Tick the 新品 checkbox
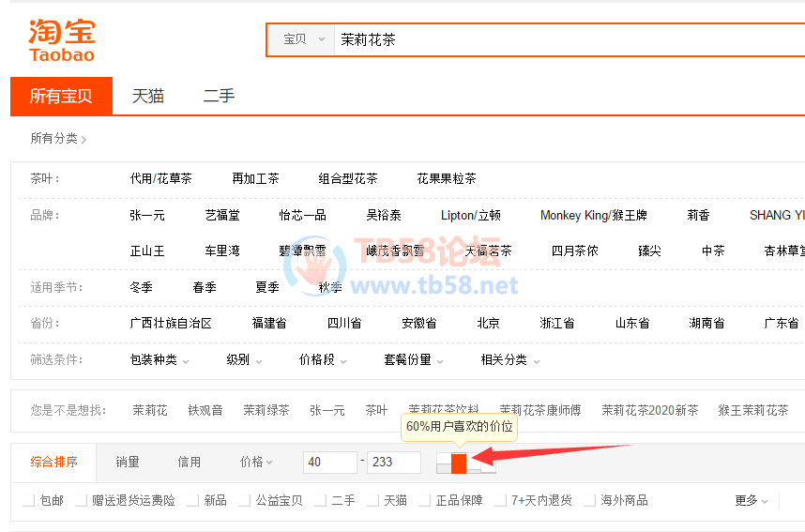The image size is (805, 532). [192, 501]
